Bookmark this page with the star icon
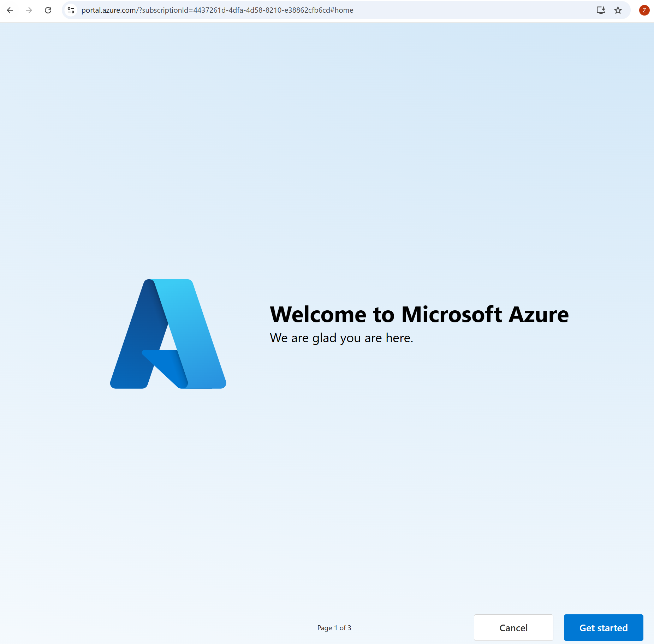654x644 pixels. point(618,10)
